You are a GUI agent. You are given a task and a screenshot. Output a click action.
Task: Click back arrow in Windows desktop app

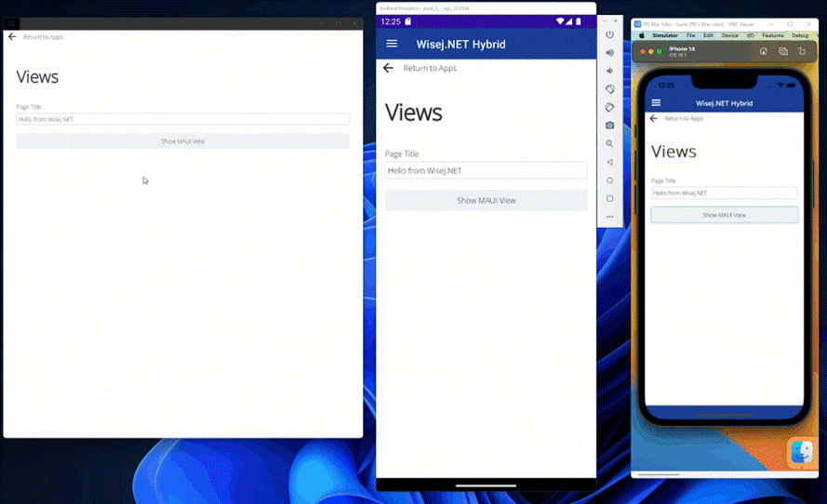click(12, 37)
